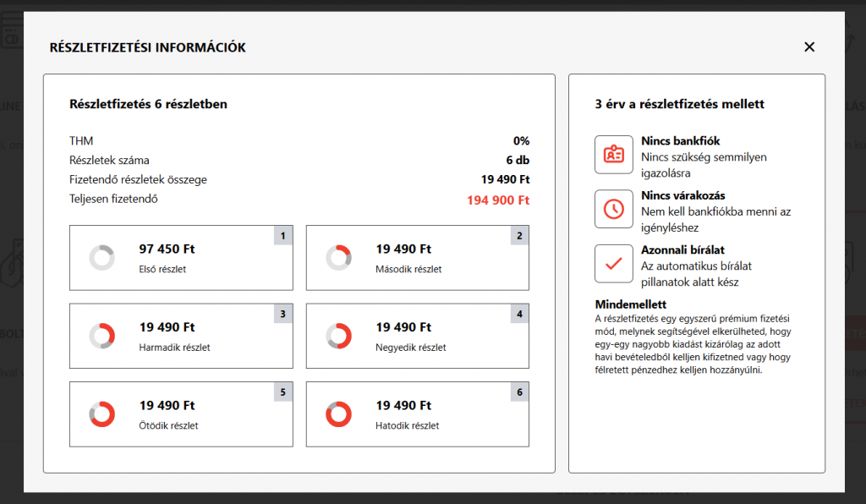Click the donut chart in Második részlet
Screen dimensions: 866x504
tap(338, 258)
